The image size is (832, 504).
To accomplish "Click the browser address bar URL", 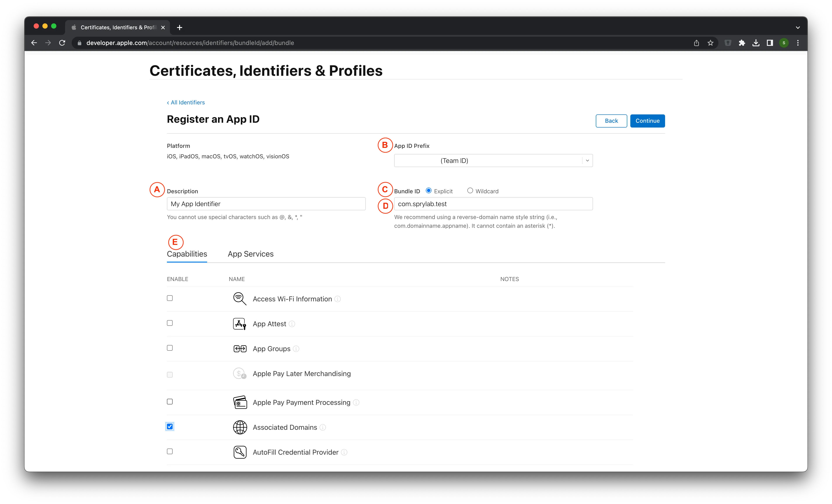I will (x=190, y=43).
